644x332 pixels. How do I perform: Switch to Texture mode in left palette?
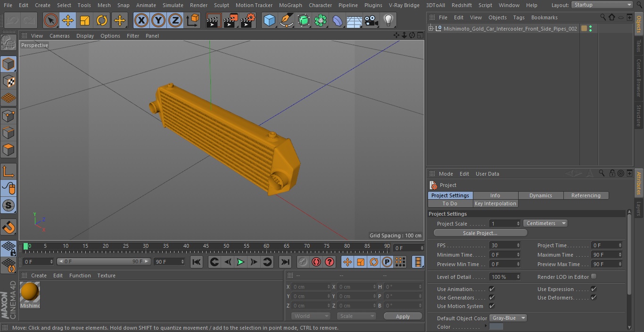pos(8,81)
